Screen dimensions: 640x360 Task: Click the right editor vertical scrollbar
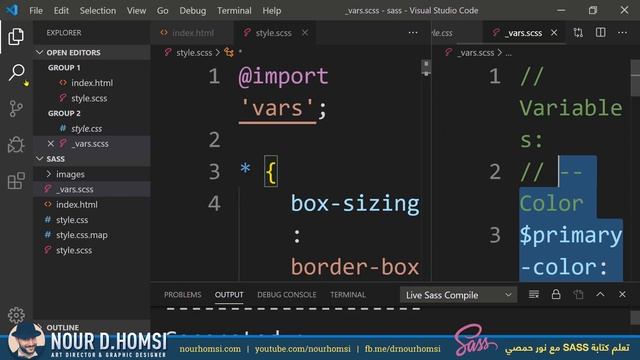635,78
